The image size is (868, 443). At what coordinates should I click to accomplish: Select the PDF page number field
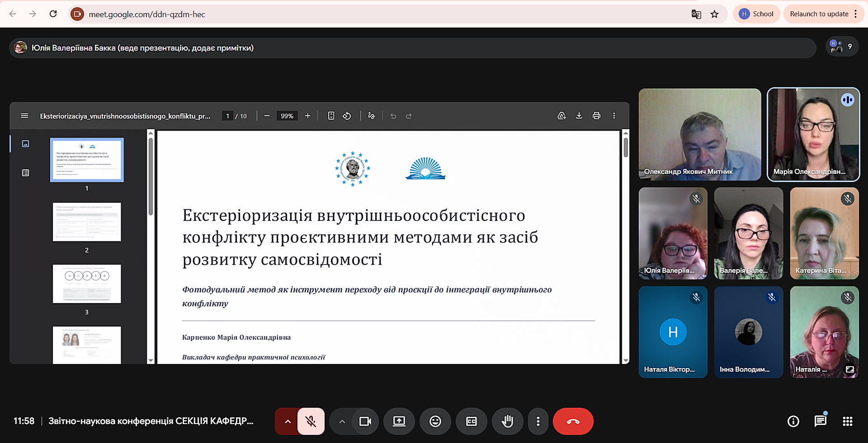(x=227, y=116)
